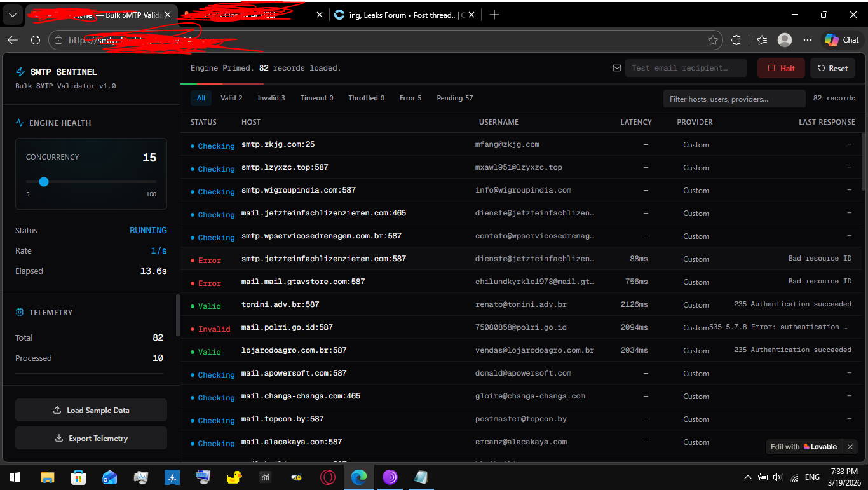This screenshot has height=490, width=868.
Task: Click the envelope icon beside the test recipient field
Action: coord(616,68)
